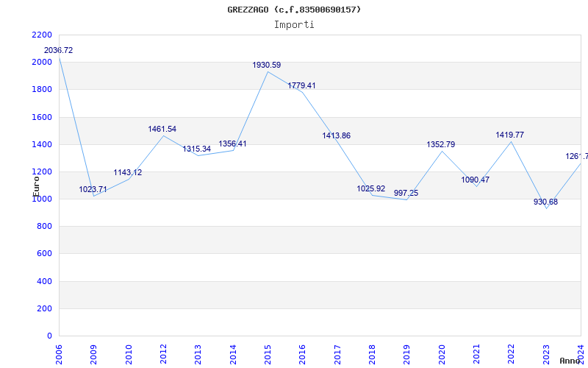Select the data label 1419.77

pyautogui.click(x=509, y=135)
